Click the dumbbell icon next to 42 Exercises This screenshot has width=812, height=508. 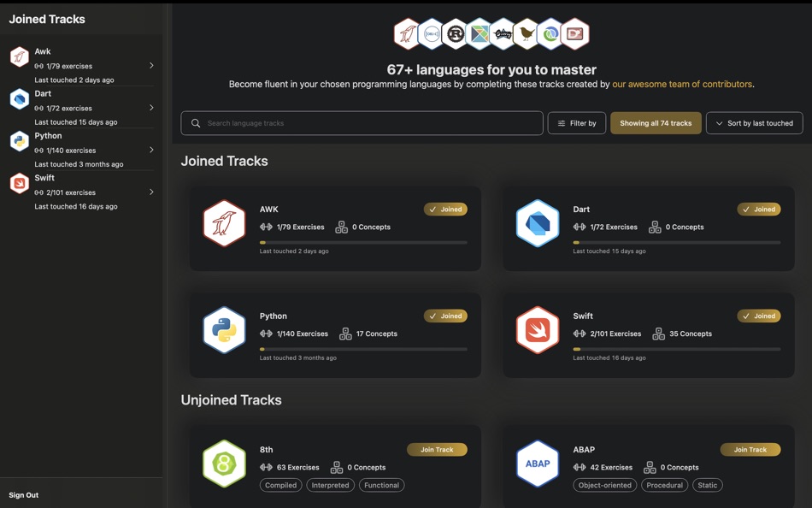coord(580,468)
